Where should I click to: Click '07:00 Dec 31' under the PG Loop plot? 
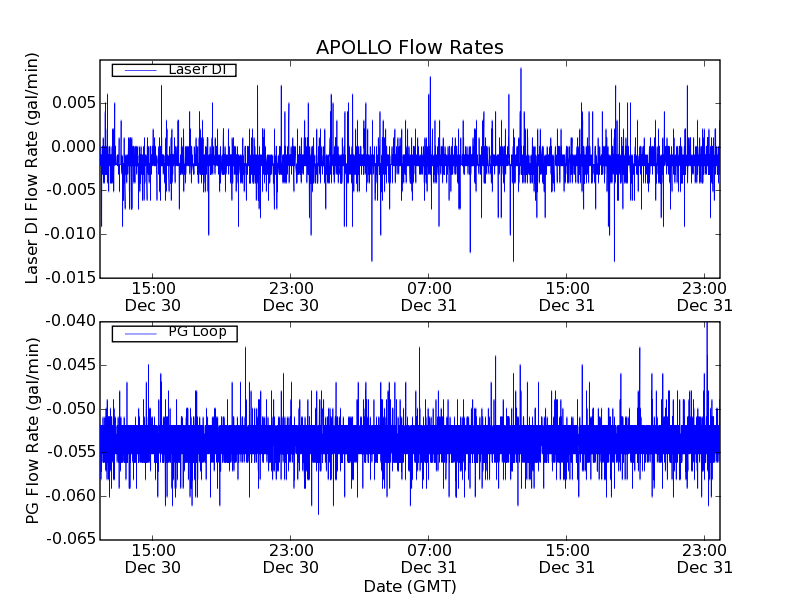click(429, 559)
